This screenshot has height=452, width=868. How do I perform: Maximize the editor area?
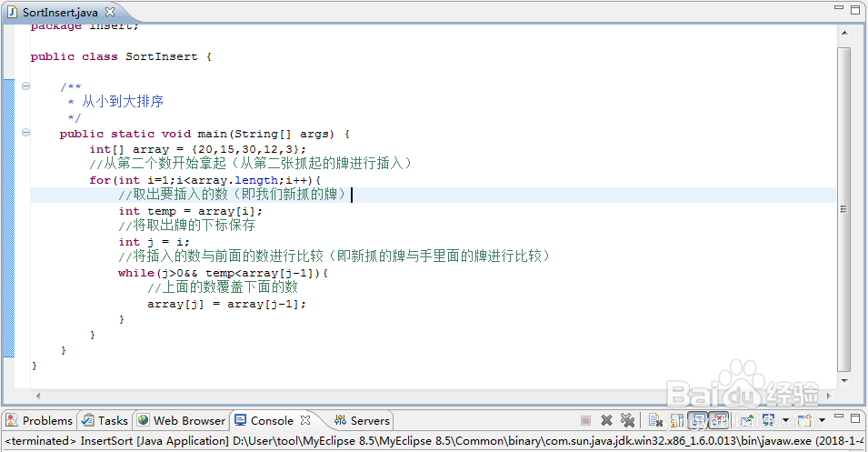(x=855, y=9)
